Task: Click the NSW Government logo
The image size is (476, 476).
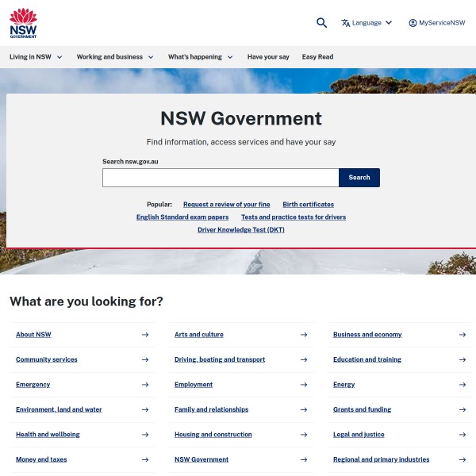Action: point(23,23)
